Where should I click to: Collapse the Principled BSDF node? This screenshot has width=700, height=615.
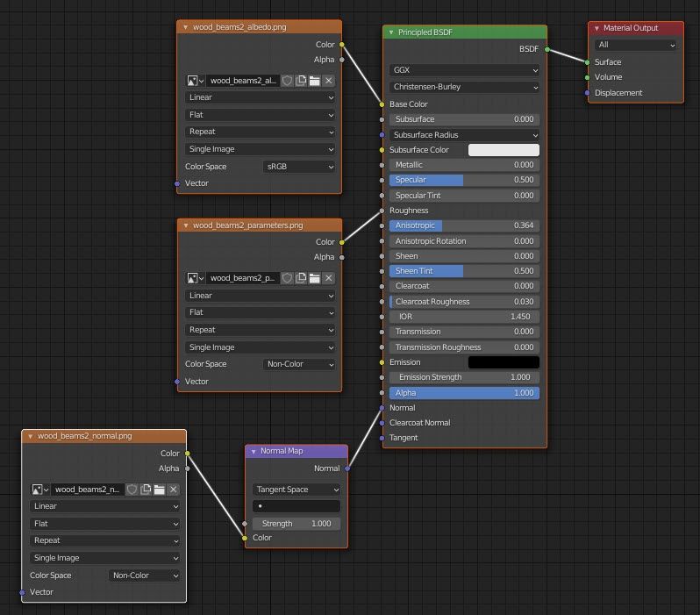(x=391, y=32)
